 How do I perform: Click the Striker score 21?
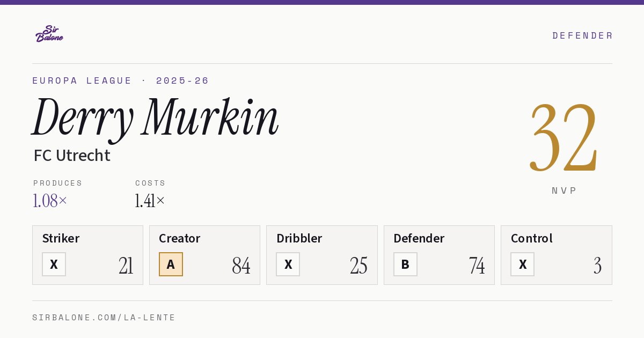tap(126, 266)
